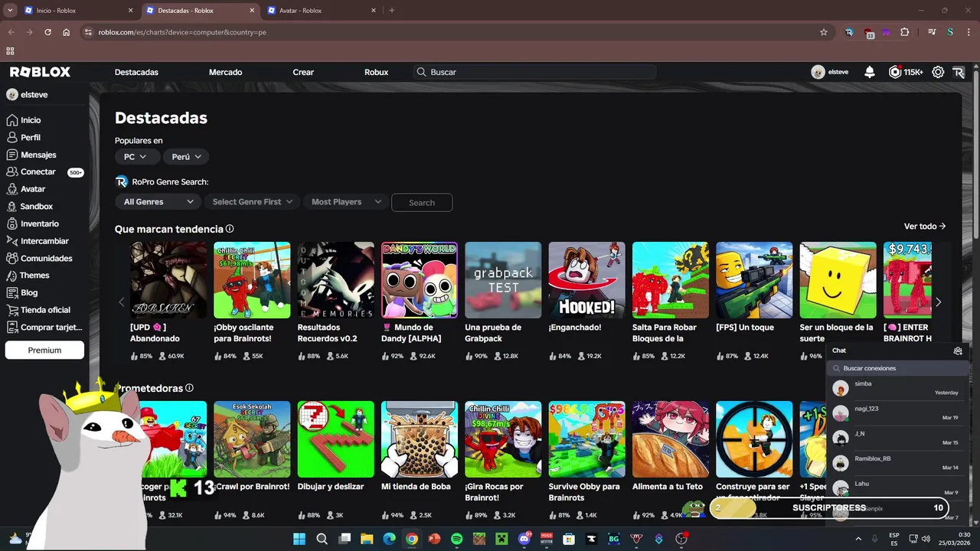Image resolution: width=980 pixels, height=551 pixels.
Task: Reload the page
Action: click(47, 32)
